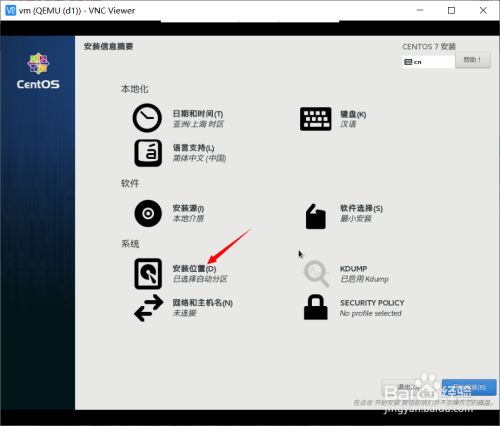Screen dimensions: 500x426
Task: Open the software selection package icon
Action: coord(315,217)
